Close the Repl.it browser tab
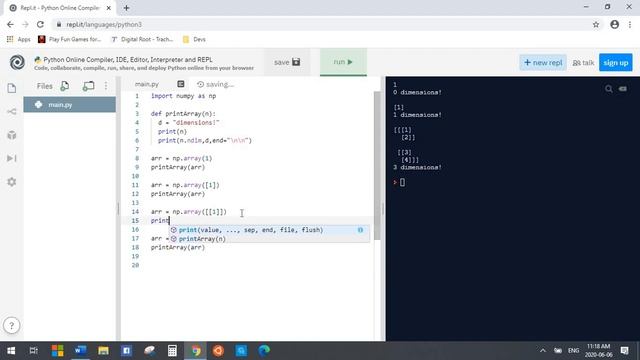640x360 pixels. click(109, 8)
